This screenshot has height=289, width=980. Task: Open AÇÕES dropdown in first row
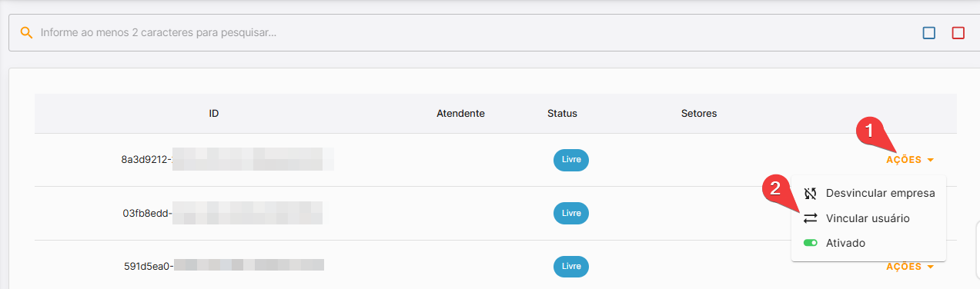tap(910, 160)
